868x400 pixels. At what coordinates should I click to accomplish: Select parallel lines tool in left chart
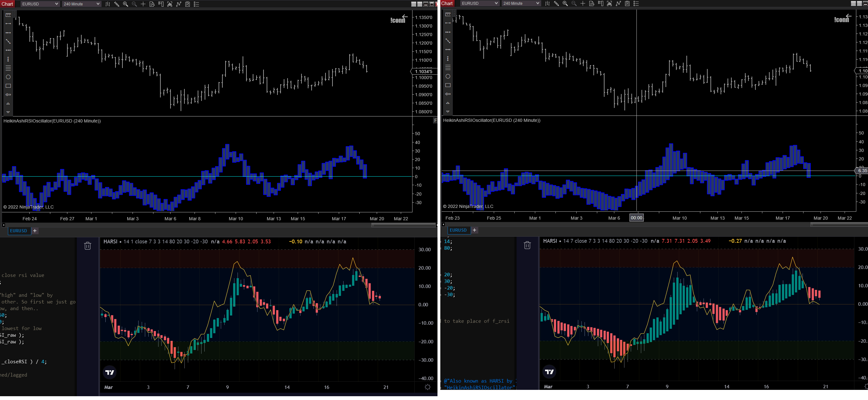8,68
